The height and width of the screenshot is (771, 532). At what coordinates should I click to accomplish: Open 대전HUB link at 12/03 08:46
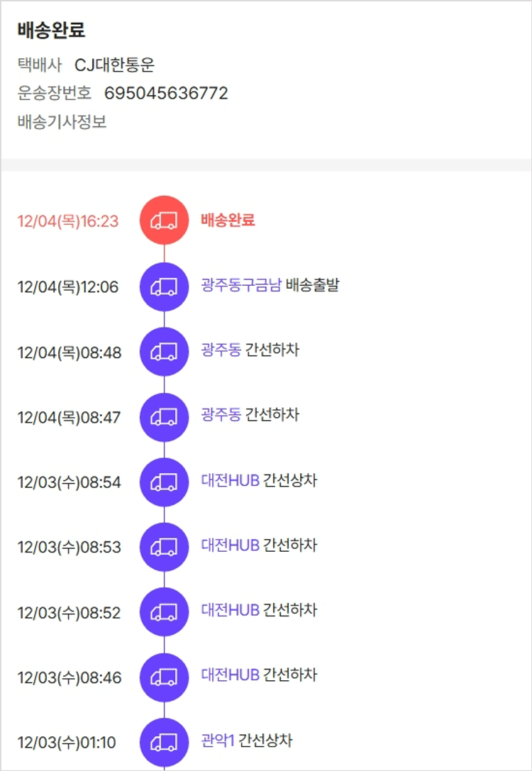point(230,675)
